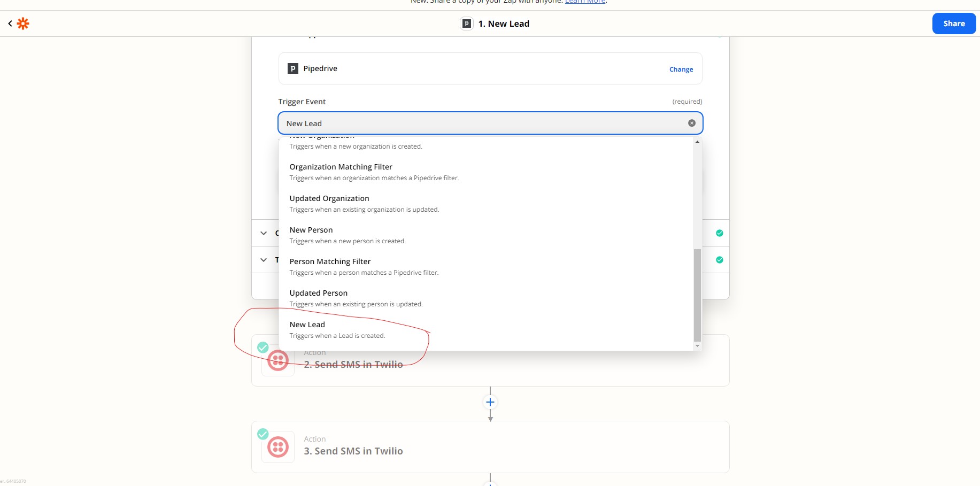
Task: Clear the Trigger Event field with the X icon
Action: pyautogui.click(x=692, y=123)
